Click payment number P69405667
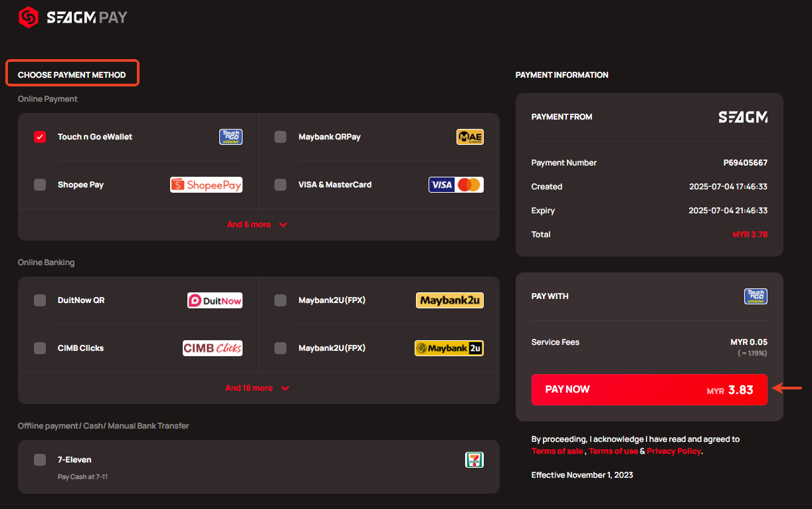Screen dimensions: 812x509 746,163
